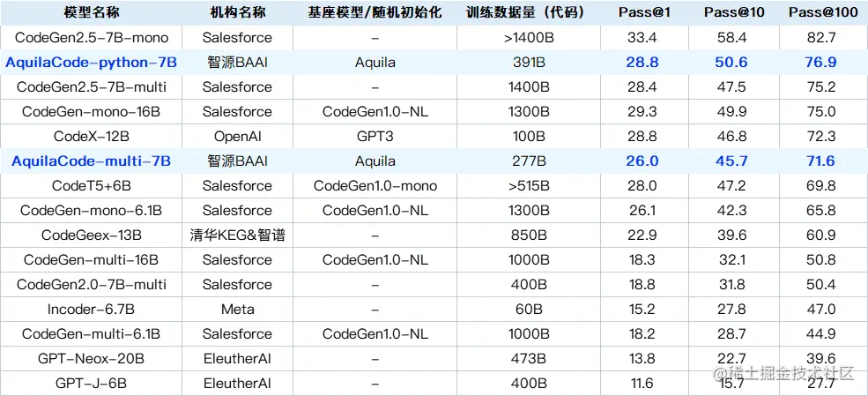The image size is (868, 396).
Task: Click the 29.3 Pass@1 value
Action: [x=642, y=112]
